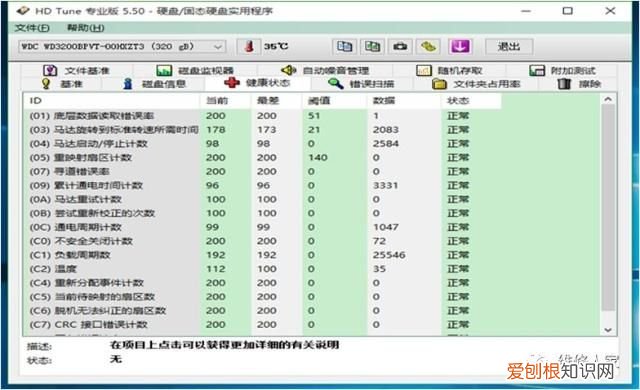The height and width of the screenshot is (390, 640).
Task: Select the (0B) 尝试重新校正的次数 row
Action: click(x=312, y=213)
